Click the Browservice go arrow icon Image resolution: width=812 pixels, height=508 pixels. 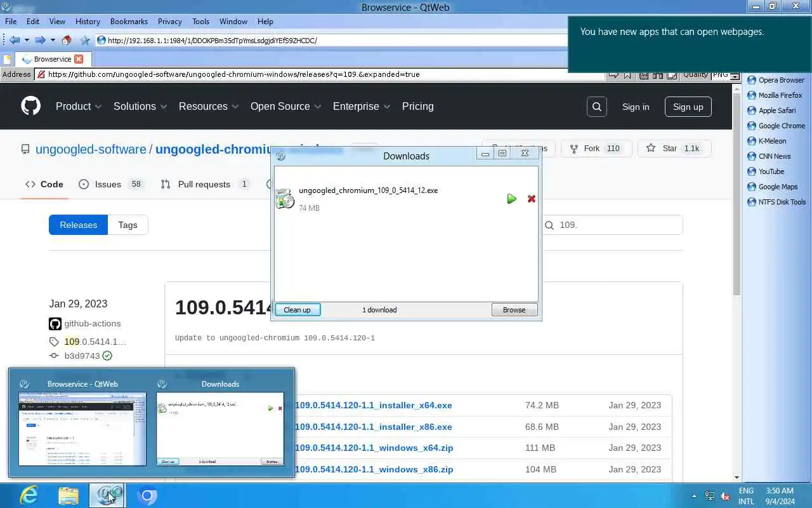tap(613, 74)
